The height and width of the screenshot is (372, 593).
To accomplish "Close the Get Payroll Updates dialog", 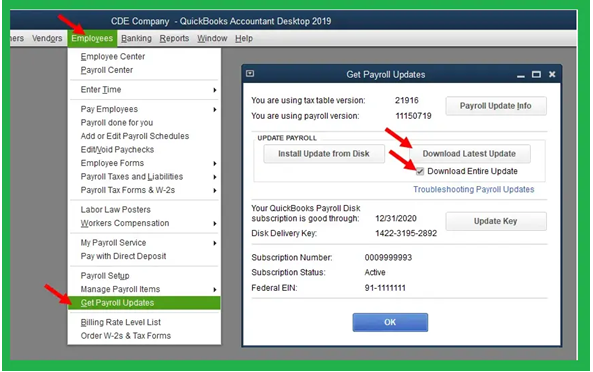I will (x=552, y=74).
